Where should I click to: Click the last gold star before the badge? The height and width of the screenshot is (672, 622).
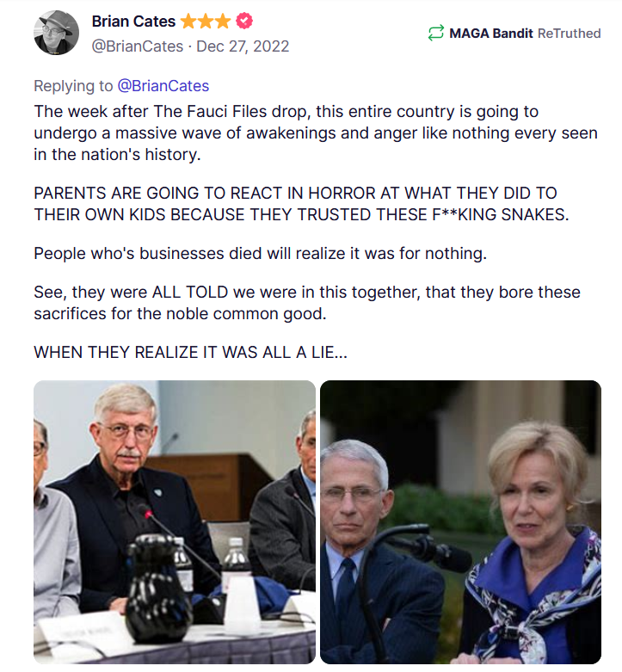coord(225,22)
